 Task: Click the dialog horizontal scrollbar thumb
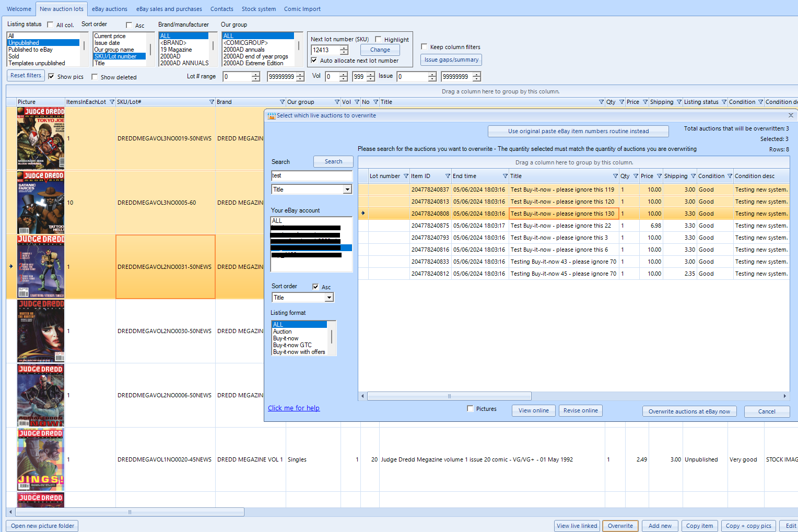449,396
